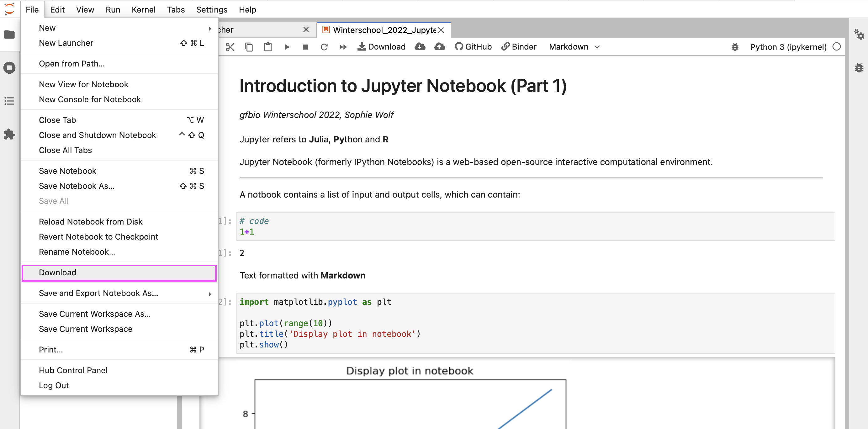
Task: Paste cells from clipboard icon
Action: point(267,47)
